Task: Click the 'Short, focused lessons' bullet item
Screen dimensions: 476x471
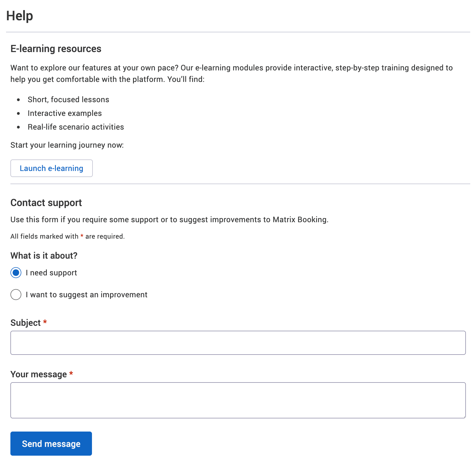Action: pos(68,99)
